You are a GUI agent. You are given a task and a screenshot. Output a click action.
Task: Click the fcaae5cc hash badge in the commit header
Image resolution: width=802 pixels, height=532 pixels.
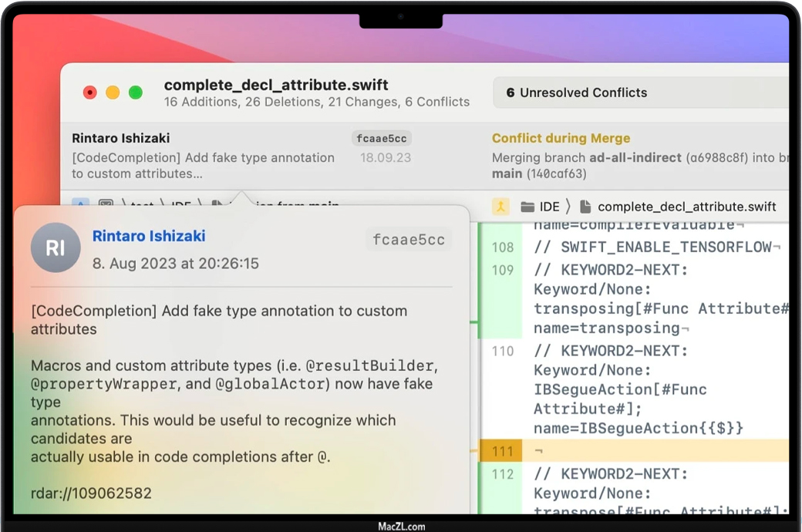[x=381, y=139]
